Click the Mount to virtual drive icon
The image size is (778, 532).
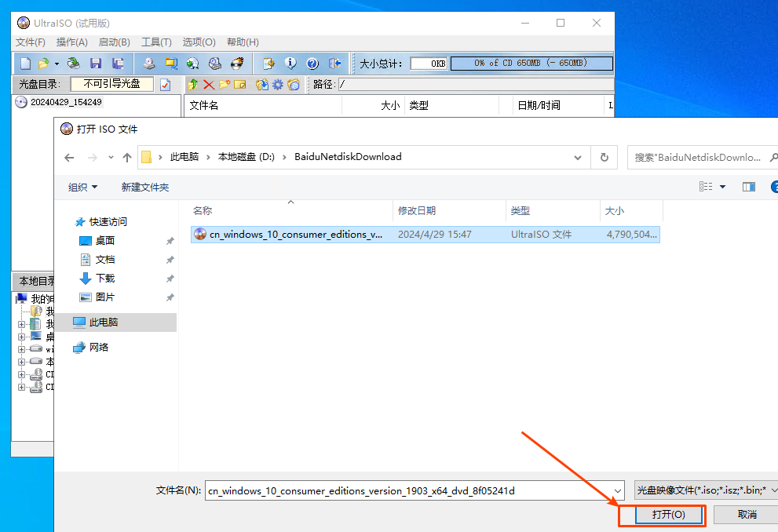tap(215, 64)
